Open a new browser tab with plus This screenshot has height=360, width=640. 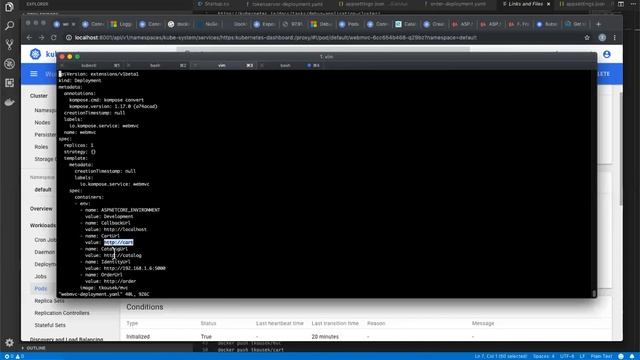598,24
